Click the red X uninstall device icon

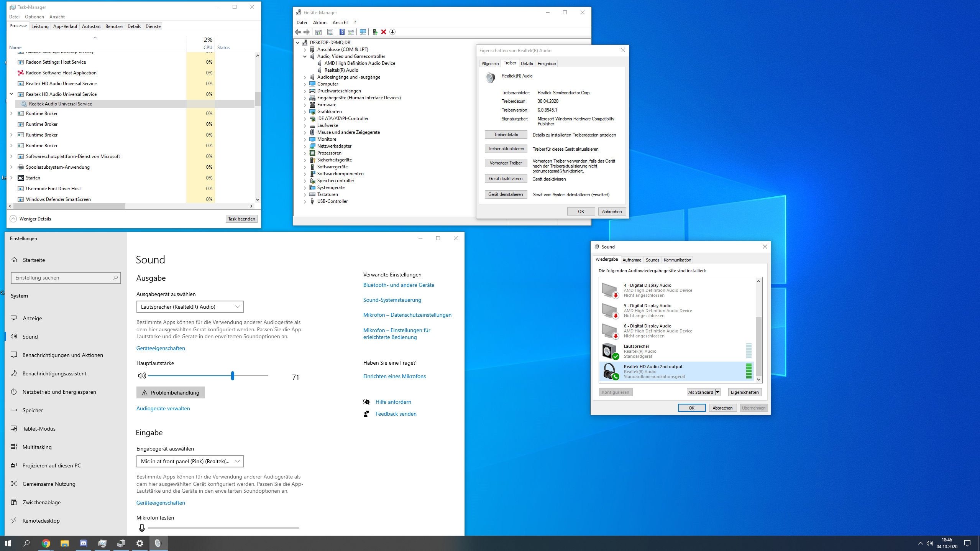(384, 32)
